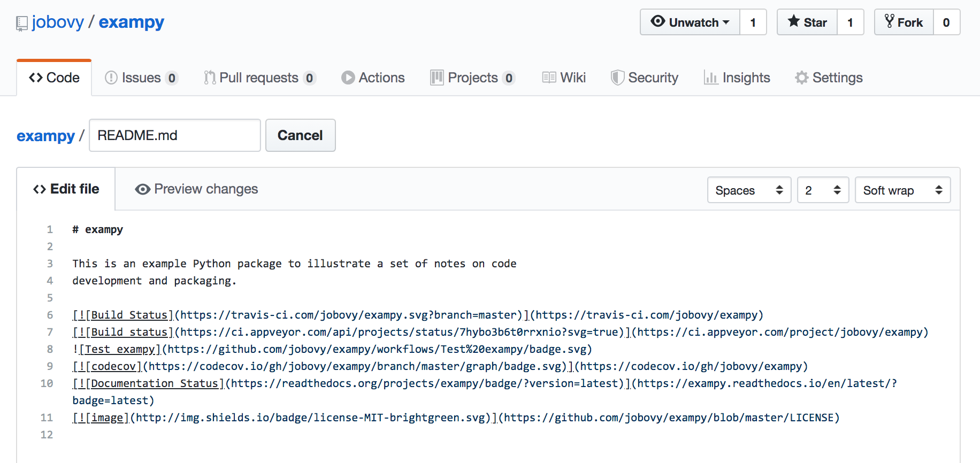The height and width of the screenshot is (463, 980).
Task: Open the repository Settings tab
Action: 829,78
